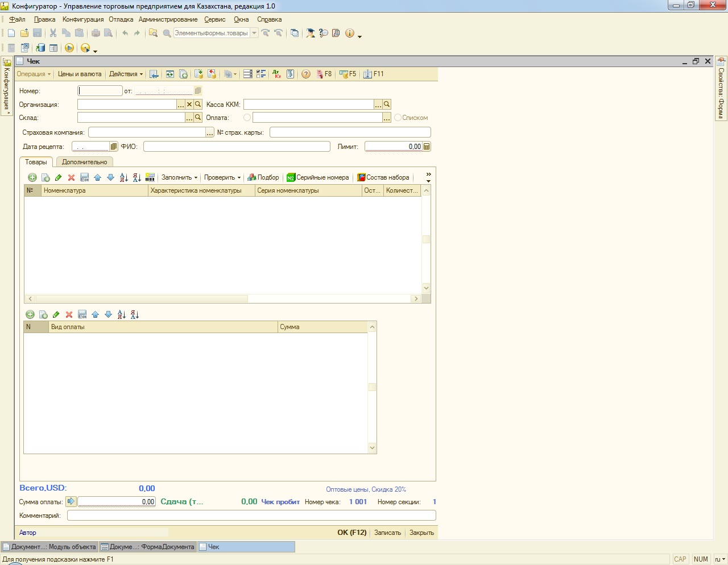Viewport: 728px width, 565px height.
Task: Click the magnifier icon next to Организация field
Action: [198, 104]
